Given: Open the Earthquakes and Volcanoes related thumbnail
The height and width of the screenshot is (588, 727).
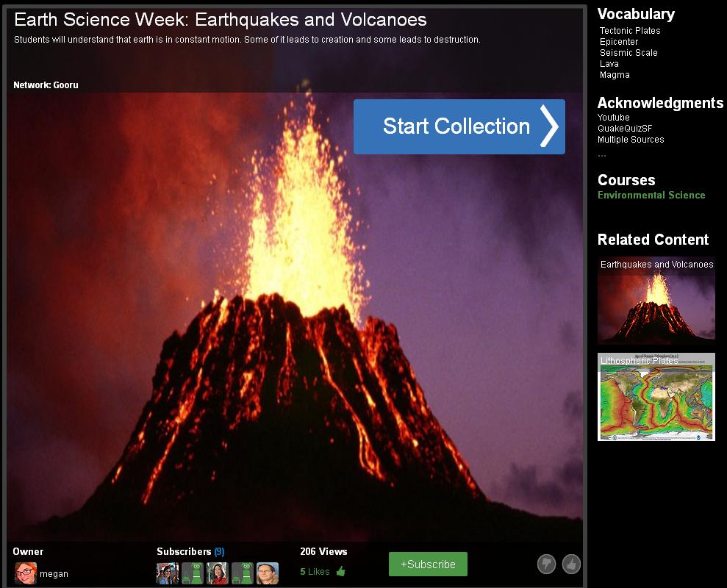Looking at the screenshot, I should (x=656, y=301).
